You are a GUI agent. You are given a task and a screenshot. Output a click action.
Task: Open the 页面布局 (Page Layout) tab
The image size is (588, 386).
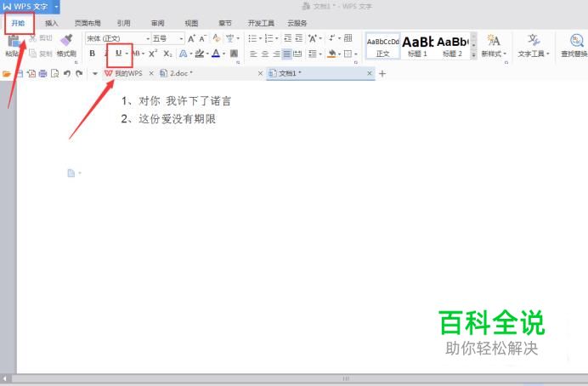88,23
